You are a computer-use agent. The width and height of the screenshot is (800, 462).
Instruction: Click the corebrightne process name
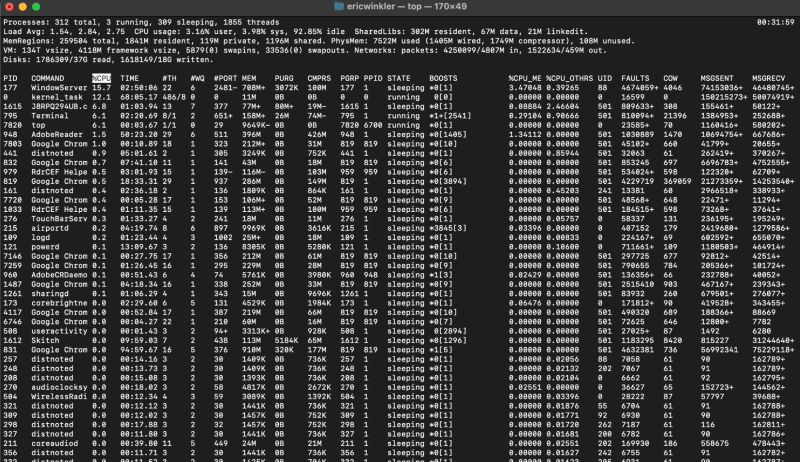(59, 302)
